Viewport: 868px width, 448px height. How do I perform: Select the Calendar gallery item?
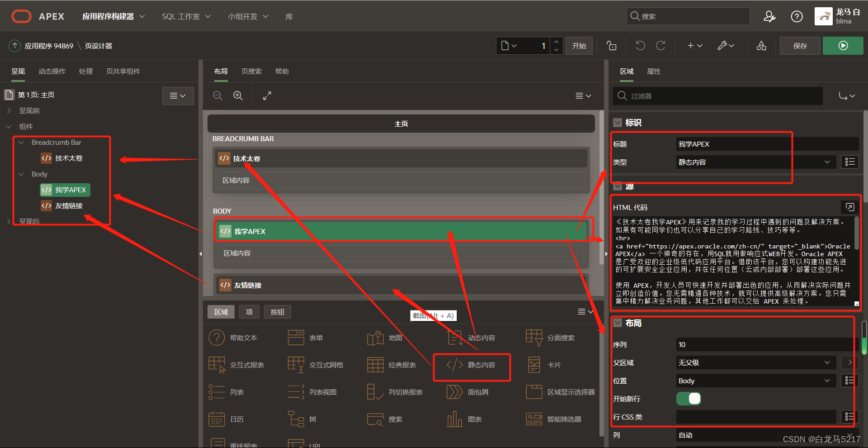point(226,419)
